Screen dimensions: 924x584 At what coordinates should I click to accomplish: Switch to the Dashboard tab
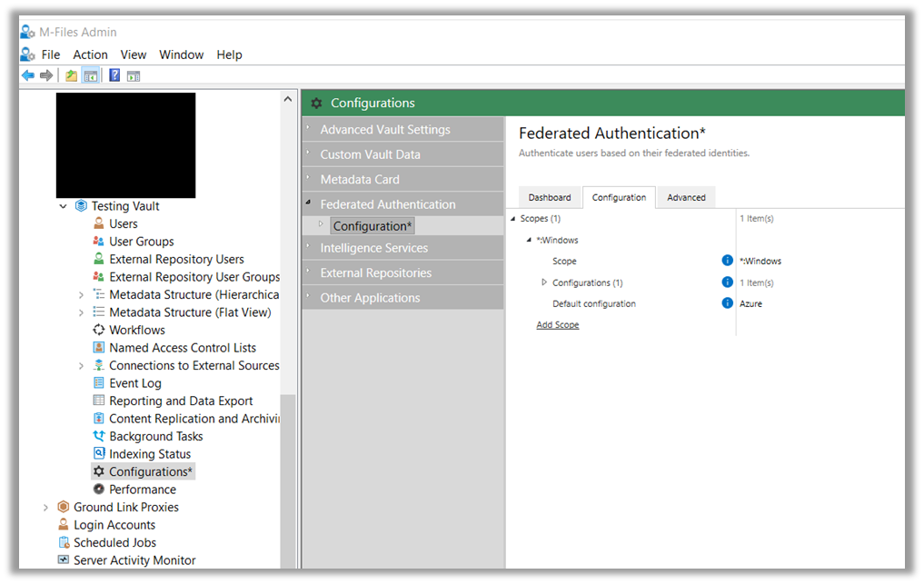(x=550, y=197)
